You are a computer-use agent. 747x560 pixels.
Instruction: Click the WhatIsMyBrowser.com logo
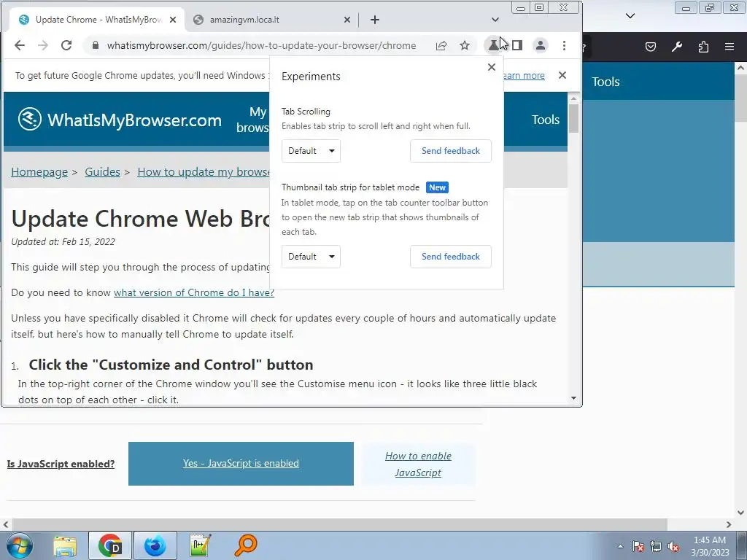pyautogui.click(x=120, y=120)
